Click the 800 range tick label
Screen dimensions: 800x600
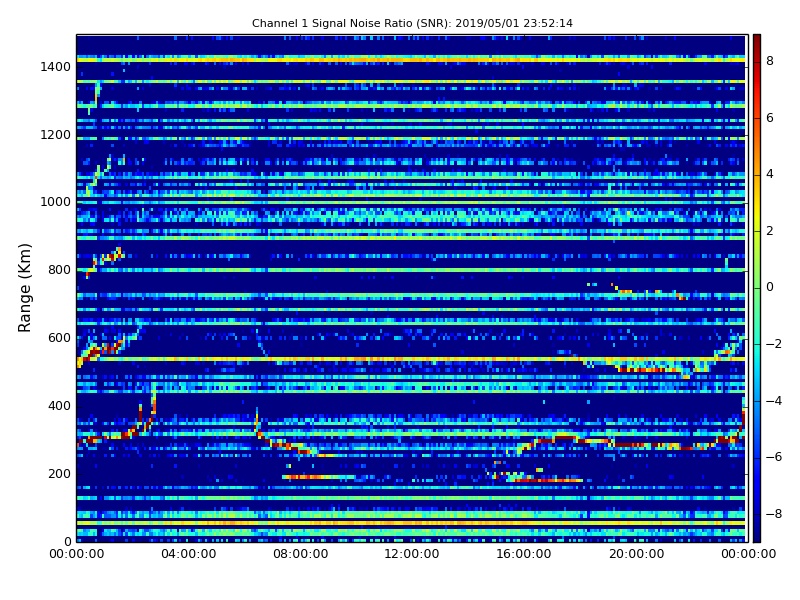[60, 270]
